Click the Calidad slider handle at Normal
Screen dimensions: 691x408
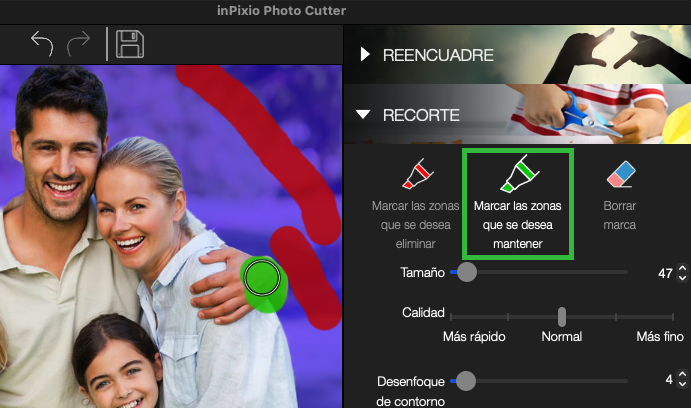[561, 317]
